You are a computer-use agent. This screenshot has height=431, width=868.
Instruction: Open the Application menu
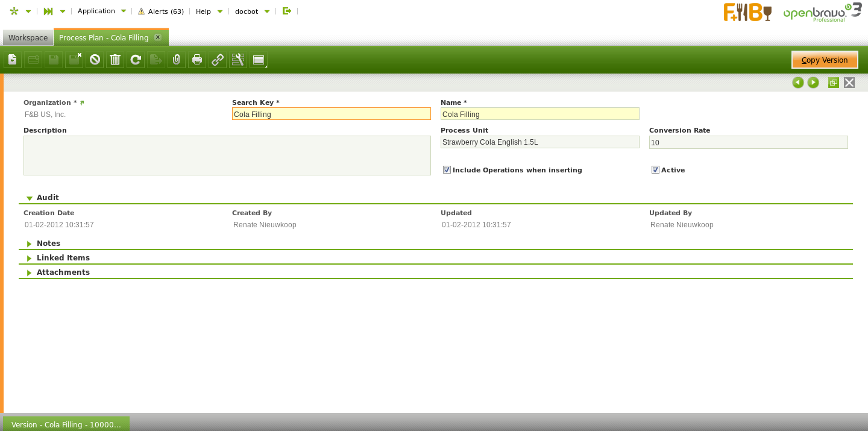pos(101,11)
